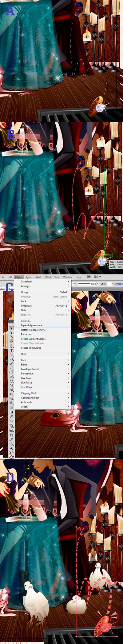Select the Blob Brush tool
Image resolution: width=123 pixels, height=644 pixels.
(x=11, y=372)
